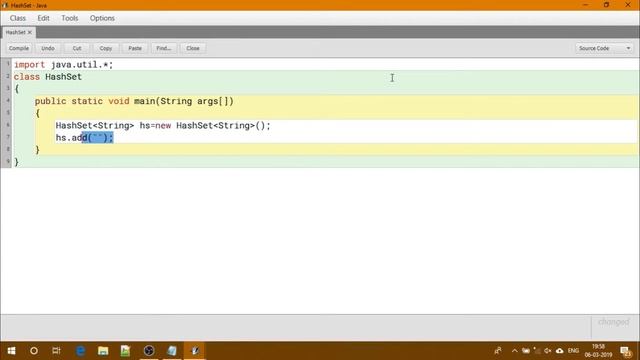
Task: Open the taskbar clock and date
Action: tap(598, 351)
